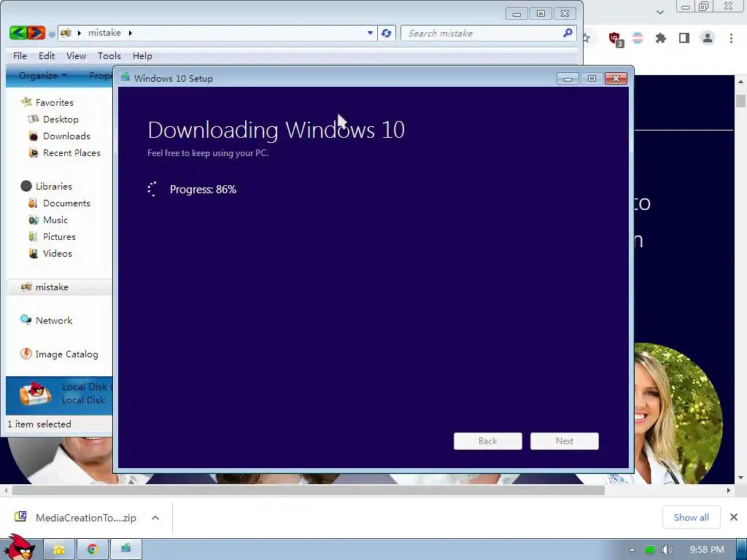Open Image Catalog in navigation pane

tap(66, 354)
